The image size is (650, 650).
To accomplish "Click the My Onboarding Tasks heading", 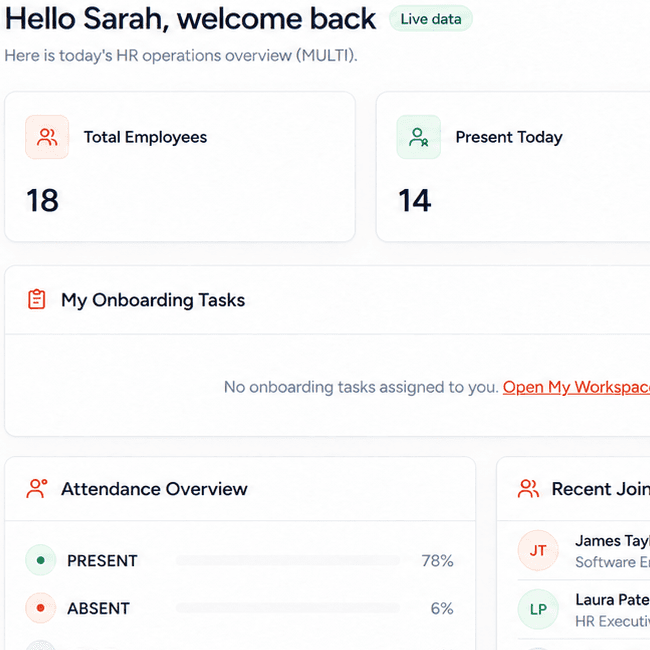I will 153,300.
